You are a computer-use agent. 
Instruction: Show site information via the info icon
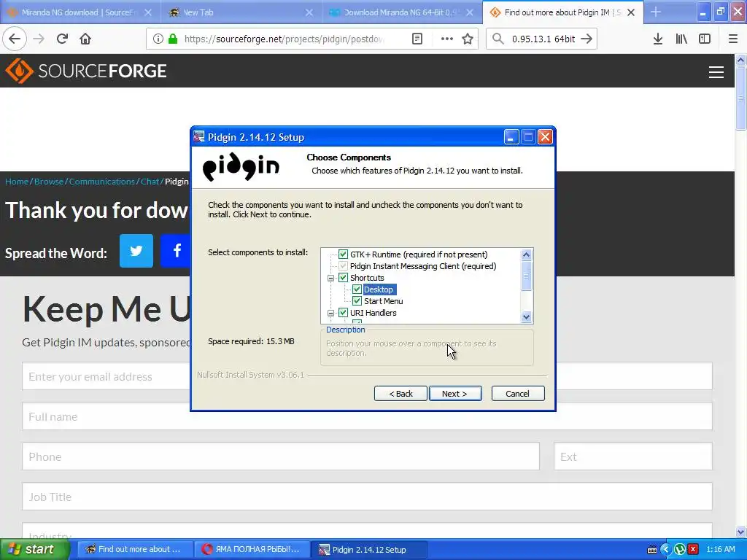coord(158,39)
